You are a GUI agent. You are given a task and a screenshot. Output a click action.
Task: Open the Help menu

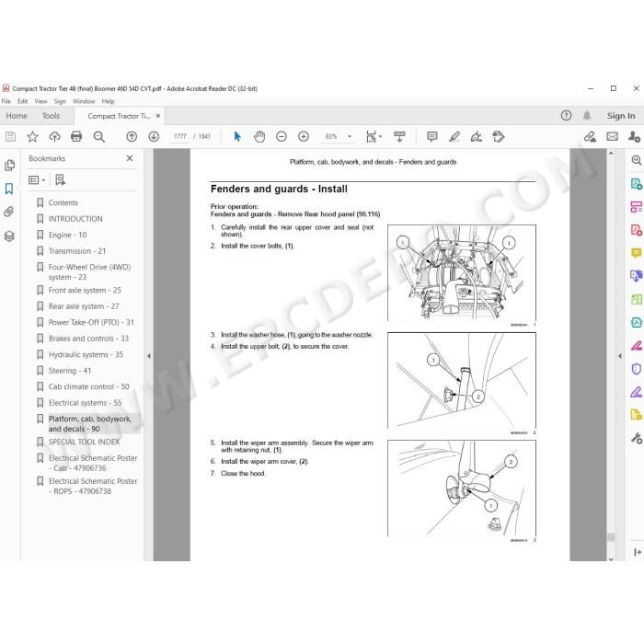[108, 101]
